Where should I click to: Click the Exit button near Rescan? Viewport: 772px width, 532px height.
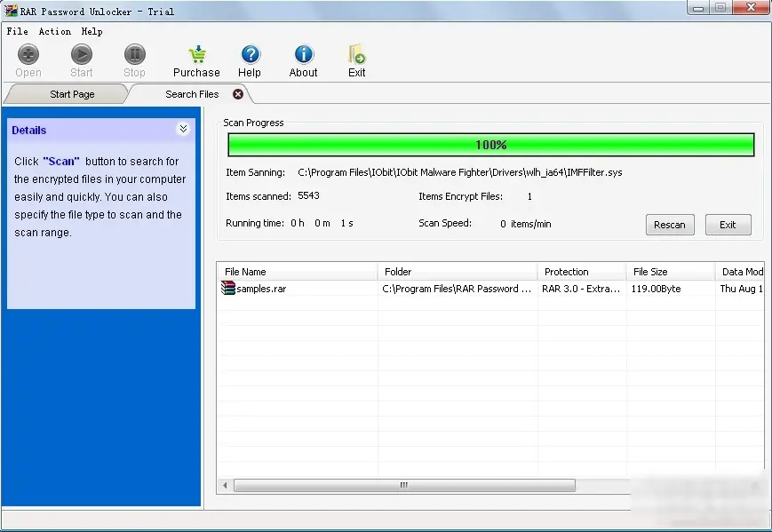pyautogui.click(x=728, y=225)
